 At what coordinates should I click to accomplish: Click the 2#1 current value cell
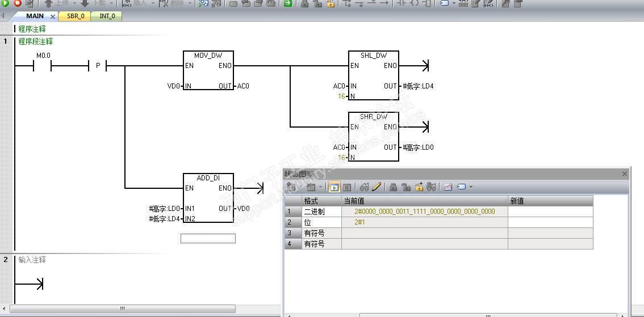coord(425,222)
